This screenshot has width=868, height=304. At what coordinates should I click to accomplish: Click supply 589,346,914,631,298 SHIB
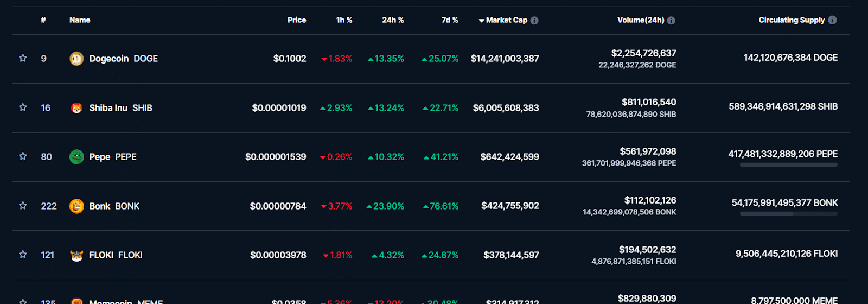pyautogui.click(x=783, y=106)
